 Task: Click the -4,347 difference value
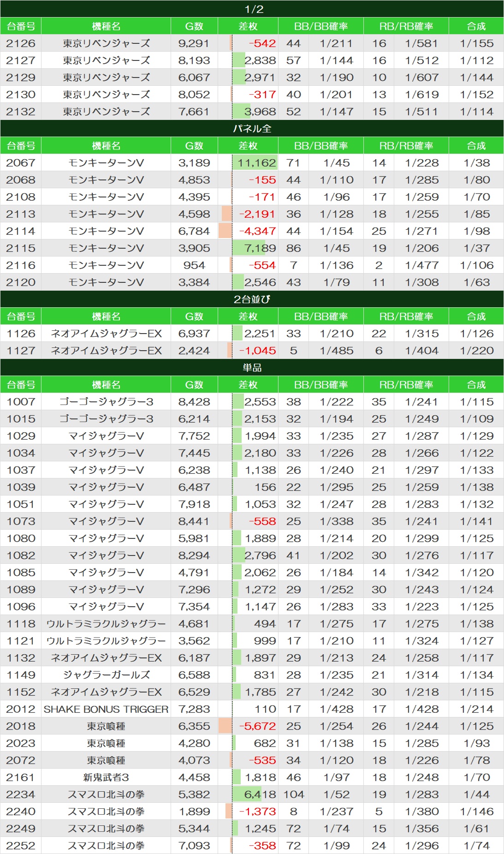(x=257, y=231)
